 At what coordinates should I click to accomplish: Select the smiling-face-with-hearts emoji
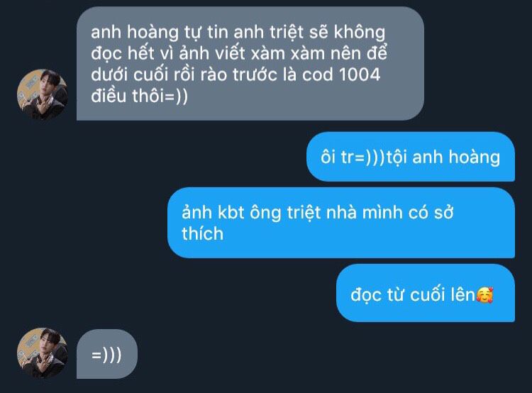[484, 294]
